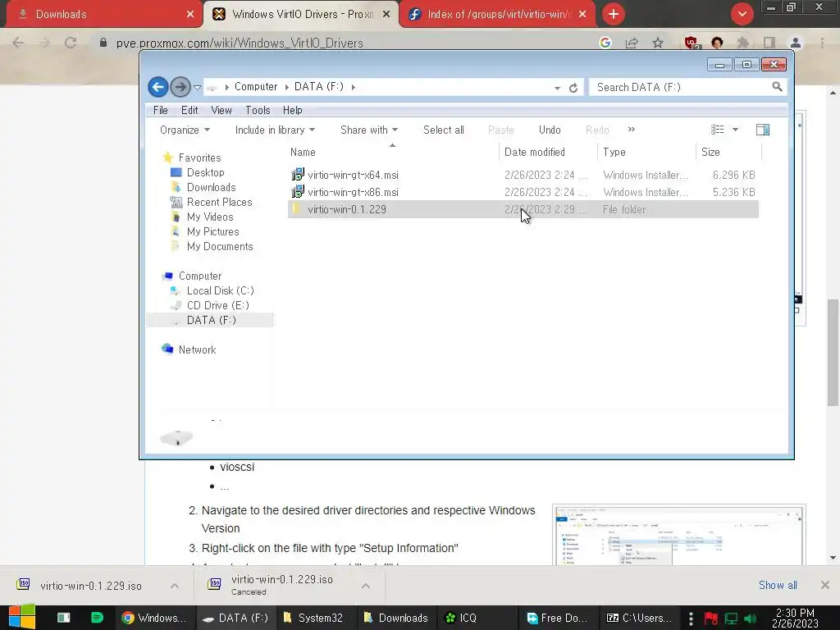The image size is (840, 630).
Task: Open the Windows Start button
Action: tap(22, 617)
